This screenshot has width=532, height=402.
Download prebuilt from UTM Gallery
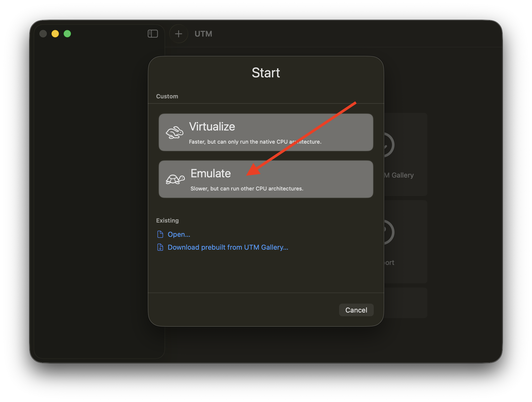pyautogui.click(x=228, y=247)
